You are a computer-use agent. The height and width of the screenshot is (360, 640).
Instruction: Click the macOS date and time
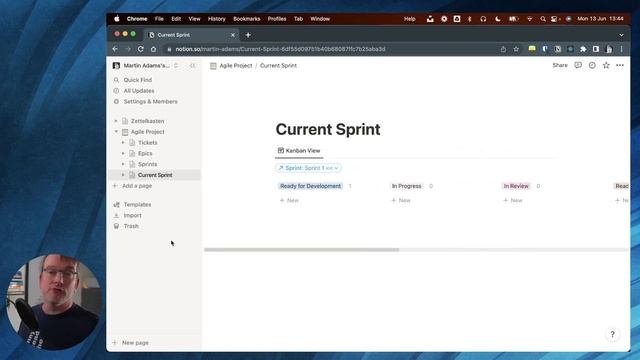(x=600, y=19)
